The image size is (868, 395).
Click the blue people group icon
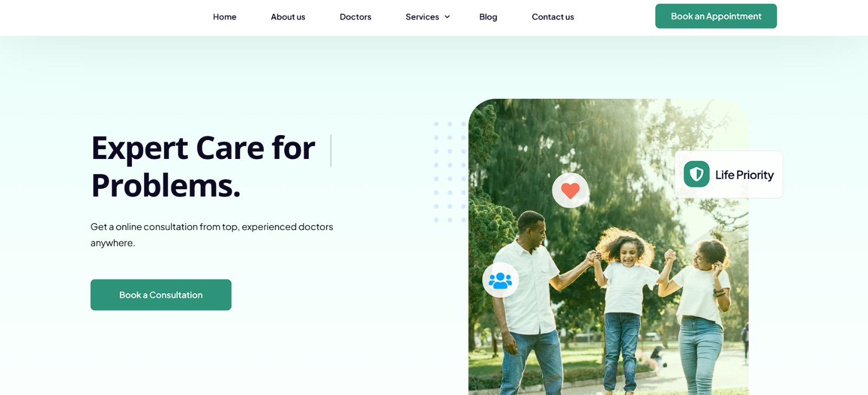pos(500,280)
